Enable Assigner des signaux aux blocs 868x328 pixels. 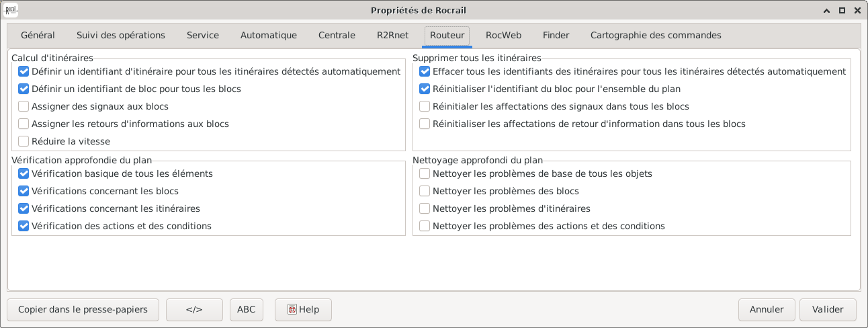point(24,106)
